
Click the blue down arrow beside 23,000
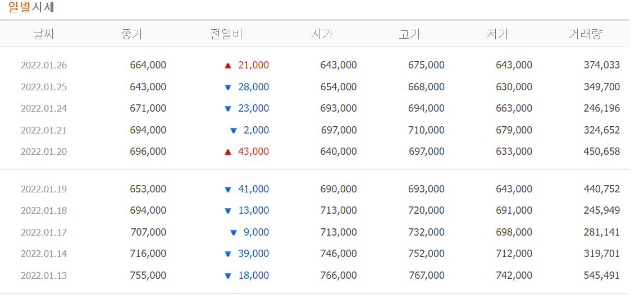pos(228,109)
